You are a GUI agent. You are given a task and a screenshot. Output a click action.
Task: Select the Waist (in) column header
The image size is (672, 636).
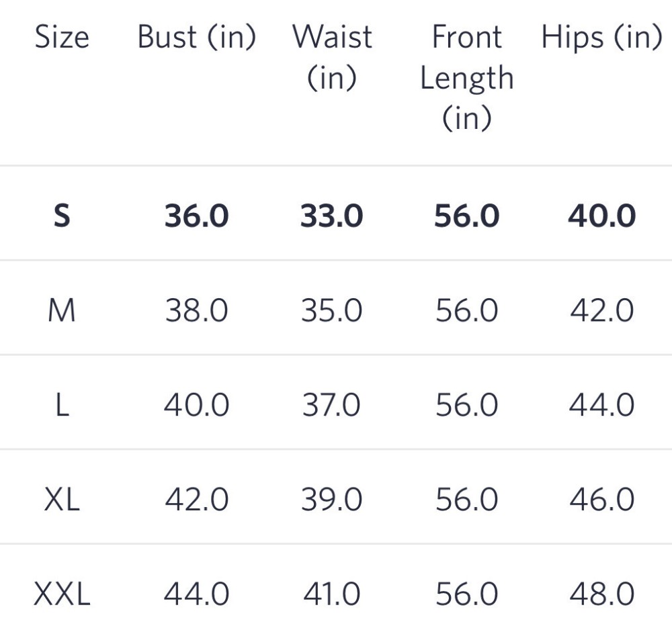(x=331, y=57)
